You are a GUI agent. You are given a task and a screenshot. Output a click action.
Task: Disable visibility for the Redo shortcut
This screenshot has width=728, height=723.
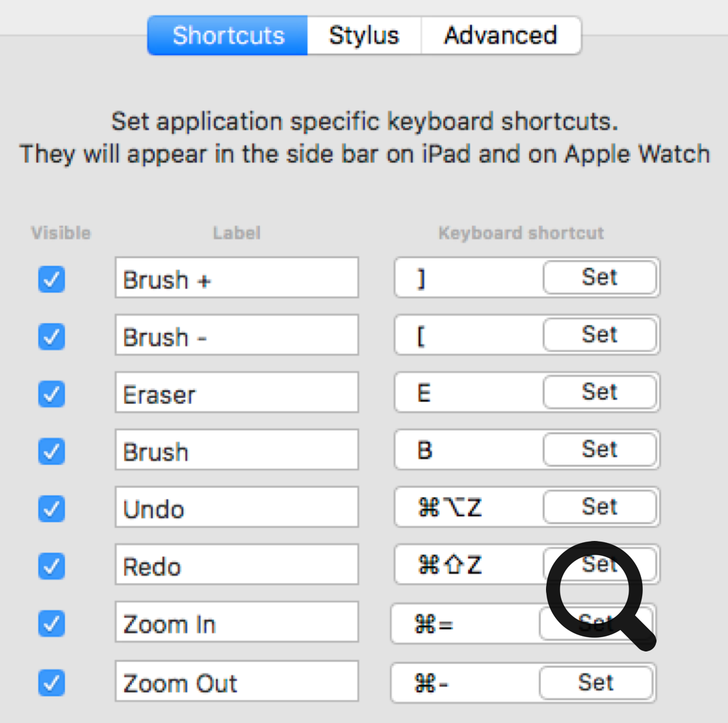51,566
